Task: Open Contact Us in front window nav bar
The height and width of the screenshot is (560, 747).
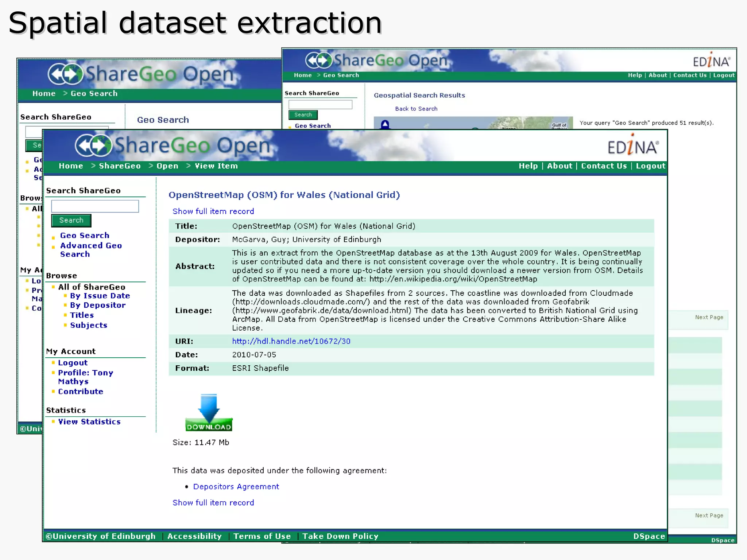Action: click(604, 166)
